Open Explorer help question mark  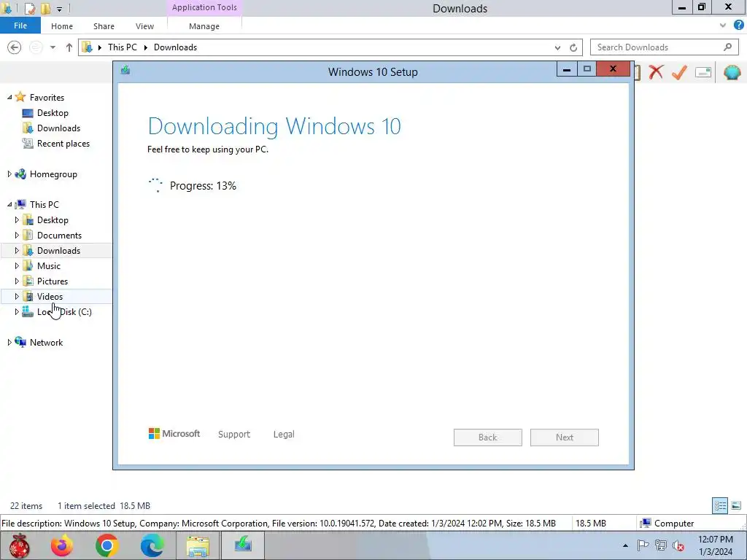point(738,26)
